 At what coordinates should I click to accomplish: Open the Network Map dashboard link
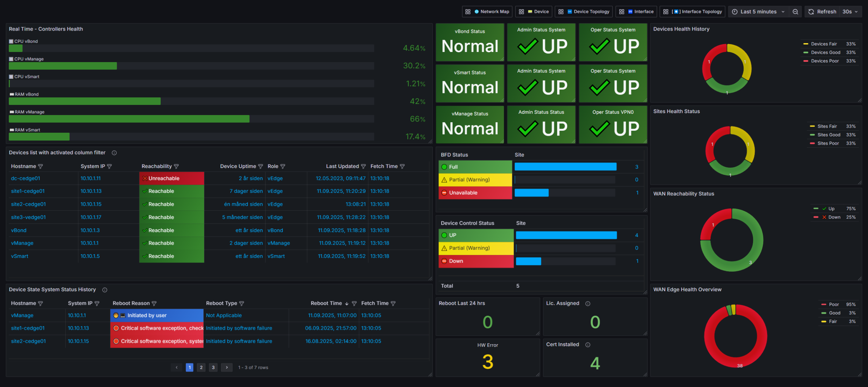(x=487, y=12)
